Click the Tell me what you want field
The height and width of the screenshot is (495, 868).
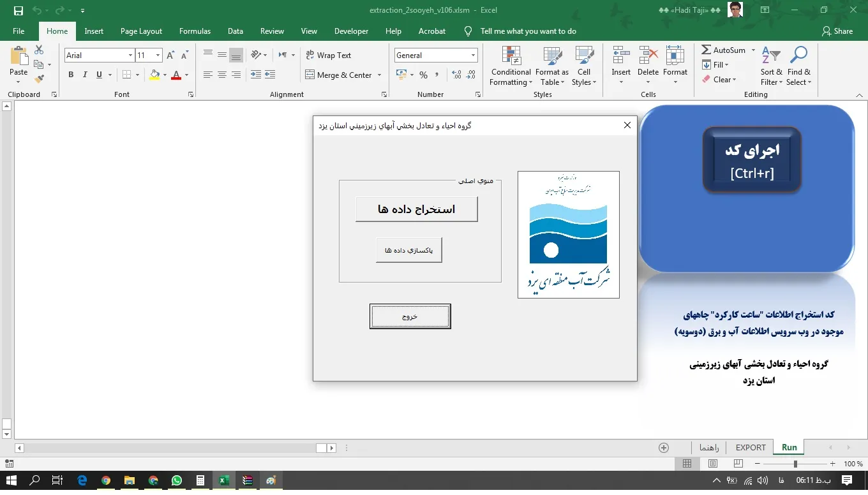click(528, 31)
